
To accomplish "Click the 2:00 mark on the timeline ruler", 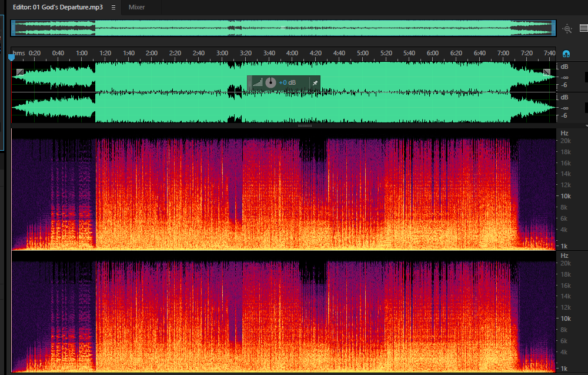I will (x=152, y=54).
